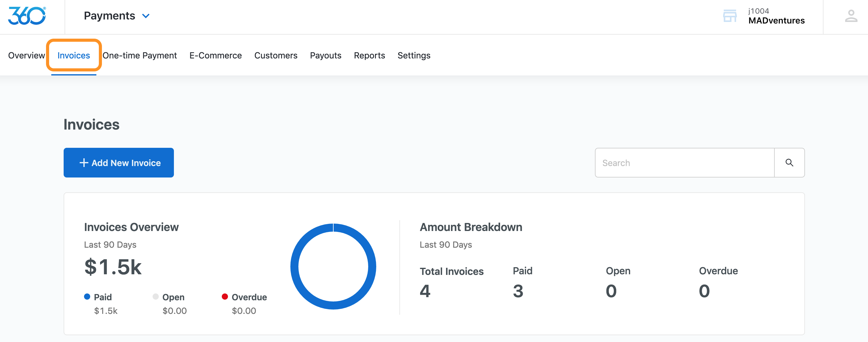Click the Open legend amount $0.00

click(x=175, y=311)
